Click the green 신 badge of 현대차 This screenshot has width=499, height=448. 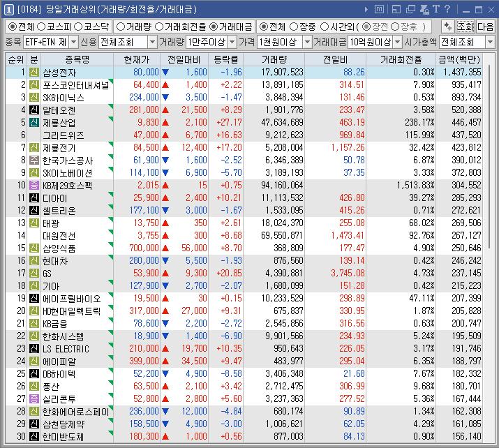pos(34,260)
